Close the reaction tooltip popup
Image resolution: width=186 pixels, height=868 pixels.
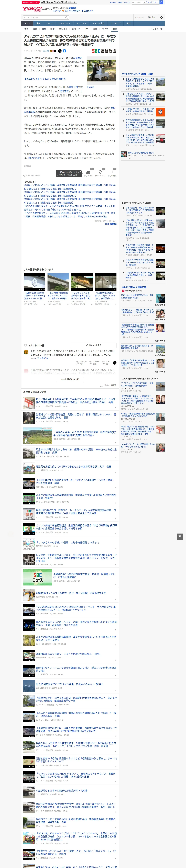tap(80, 172)
